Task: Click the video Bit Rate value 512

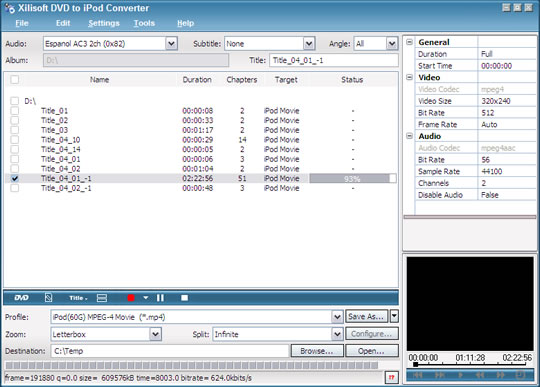Action: (488, 113)
